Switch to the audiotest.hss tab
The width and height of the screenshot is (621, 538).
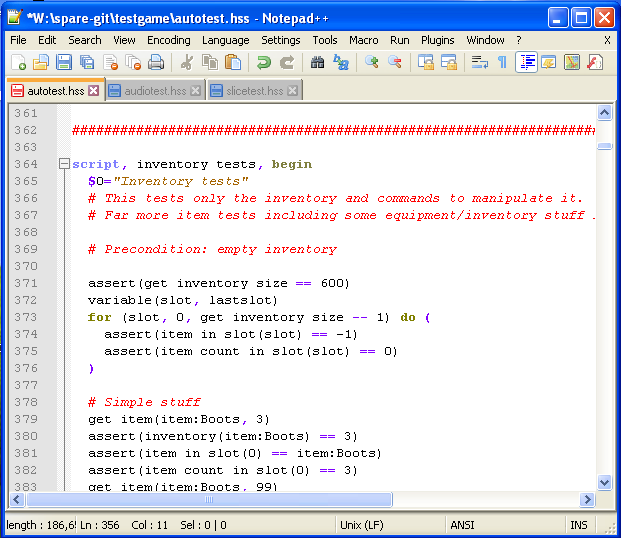pos(155,91)
